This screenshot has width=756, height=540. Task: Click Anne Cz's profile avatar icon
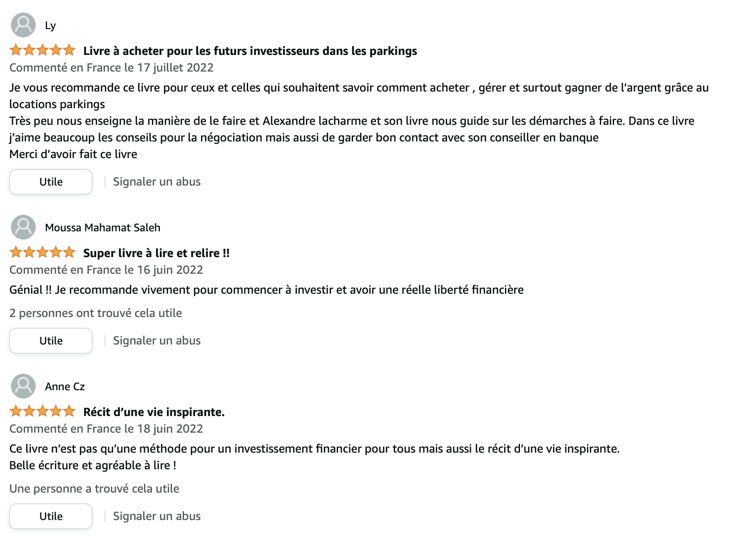point(23,386)
